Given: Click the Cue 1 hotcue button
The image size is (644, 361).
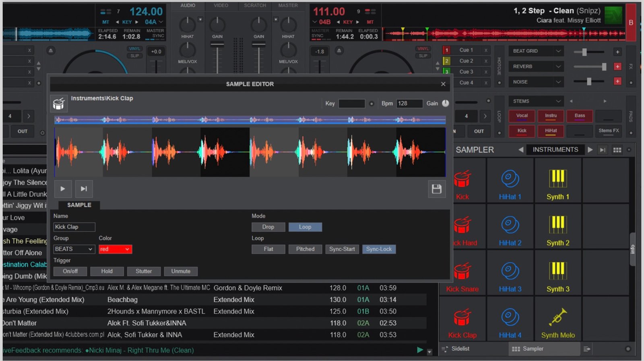Looking at the screenshot, I should pyautogui.click(x=466, y=50).
